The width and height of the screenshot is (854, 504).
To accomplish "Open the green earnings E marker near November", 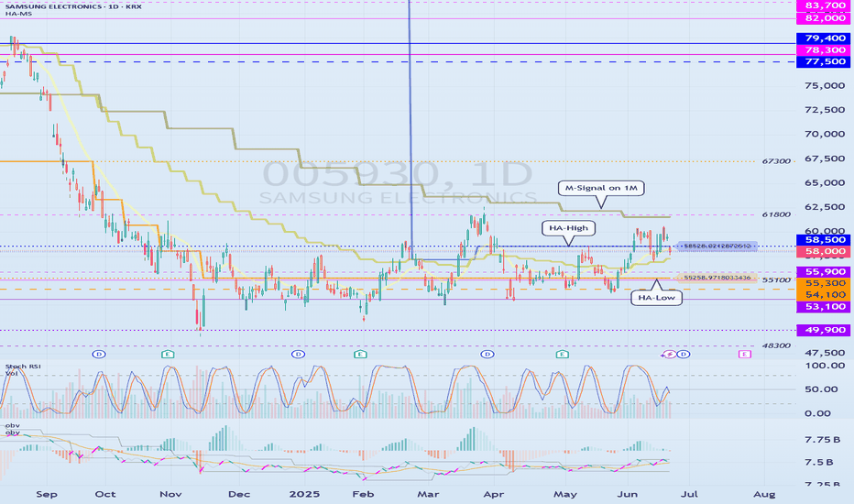I will (x=168, y=354).
